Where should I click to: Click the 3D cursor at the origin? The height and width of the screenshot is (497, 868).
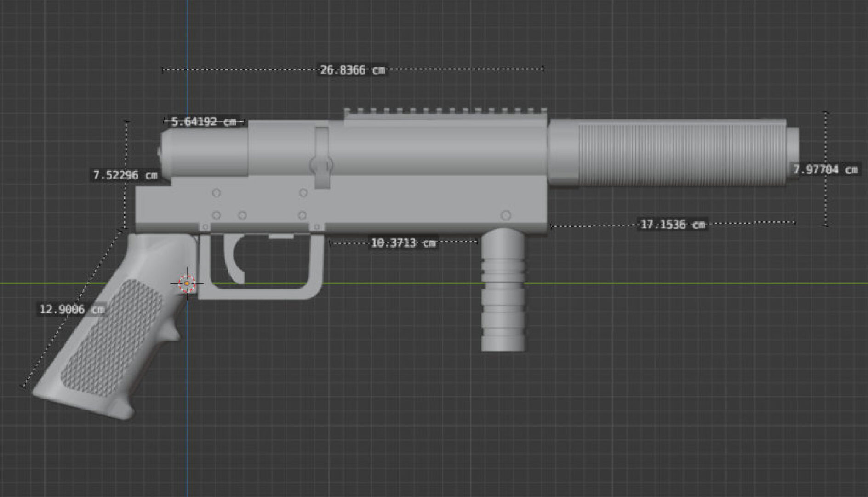[x=187, y=284]
